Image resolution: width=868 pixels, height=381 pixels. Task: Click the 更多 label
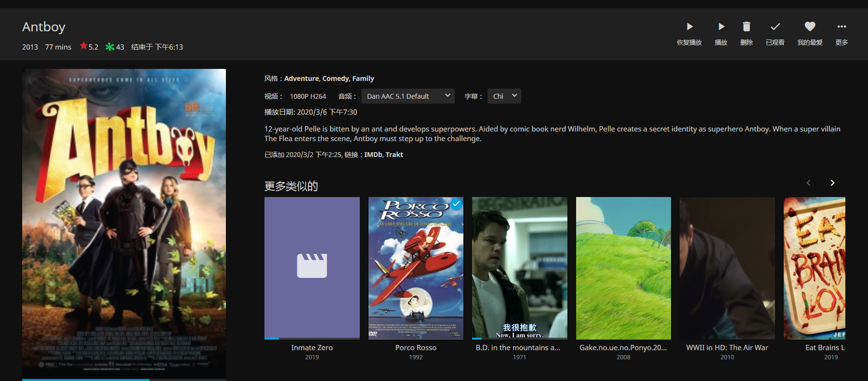[842, 42]
